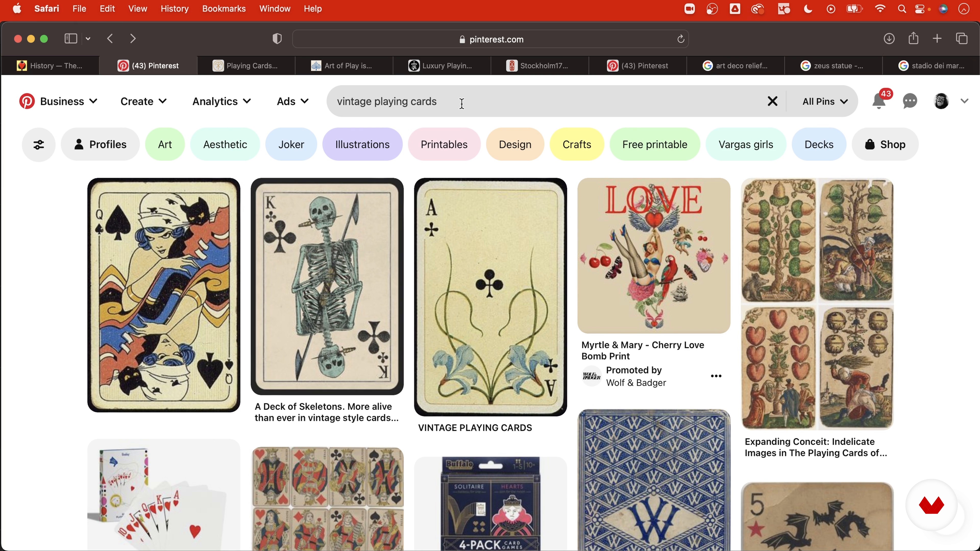The image size is (980, 551).
Task: Go back to the previous page
Action: pos(110,39)
